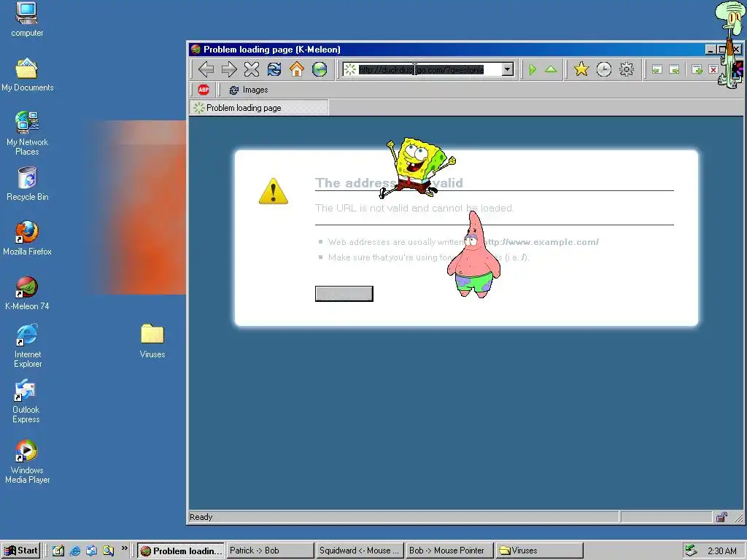
Task: Launch Outlook Express from quick launch
Action: pyautogui.click(x=91, y=551)
